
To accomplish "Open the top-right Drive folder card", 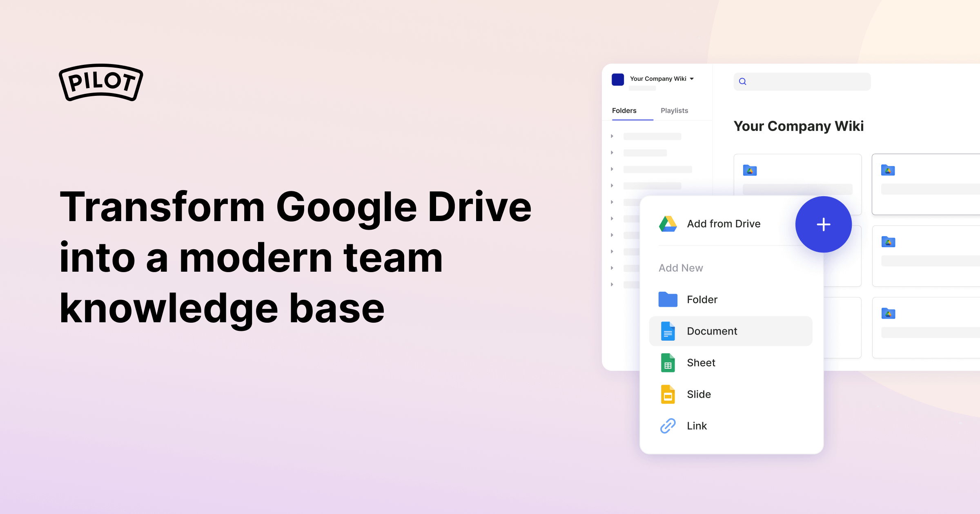I will click(926, 184).
